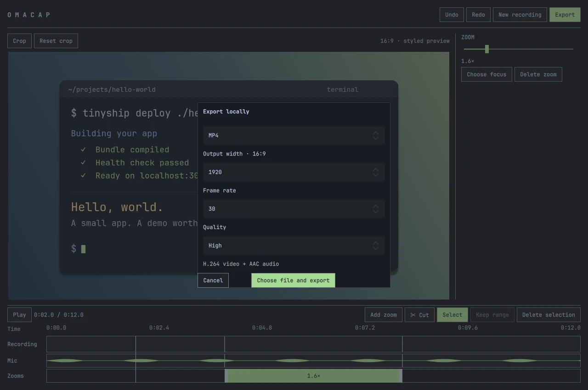
Task: Click the 0:02.0 / 0:12.0 time readout
Action: tap(59, 315)
